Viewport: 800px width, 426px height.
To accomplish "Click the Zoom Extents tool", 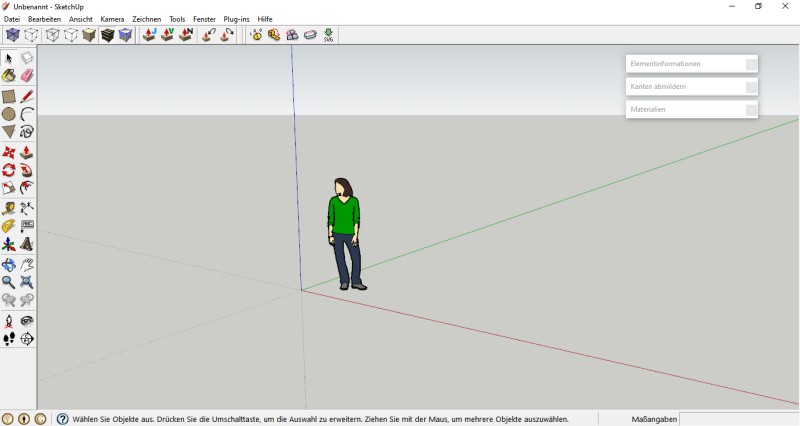I will click(x=27, y=282).
